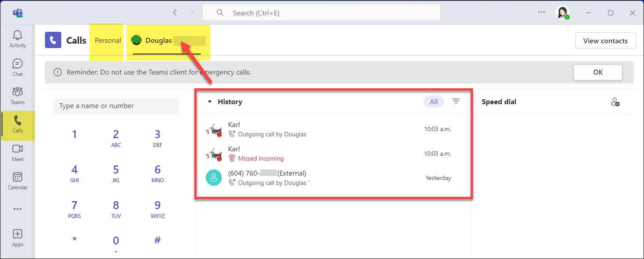The image size is (644, 259).
Task: Open the Meet icon in sidebar
Action: pyautogui.click(x=17, y=152)
